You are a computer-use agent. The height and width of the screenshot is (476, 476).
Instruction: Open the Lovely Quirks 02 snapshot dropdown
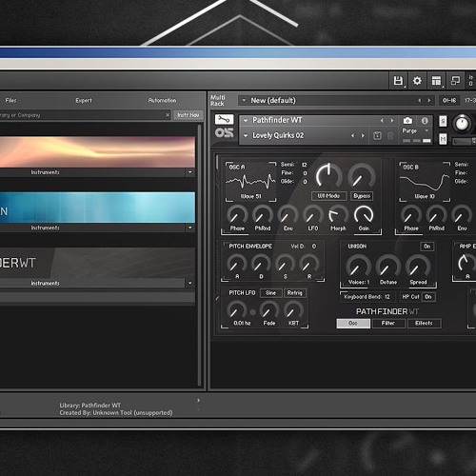[x=246, y=136]
